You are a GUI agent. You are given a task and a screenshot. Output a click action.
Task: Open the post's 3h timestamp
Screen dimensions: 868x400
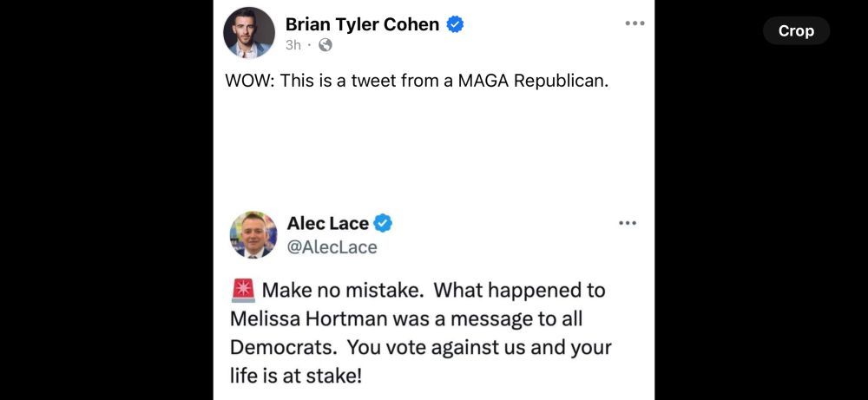coord(293,45)
